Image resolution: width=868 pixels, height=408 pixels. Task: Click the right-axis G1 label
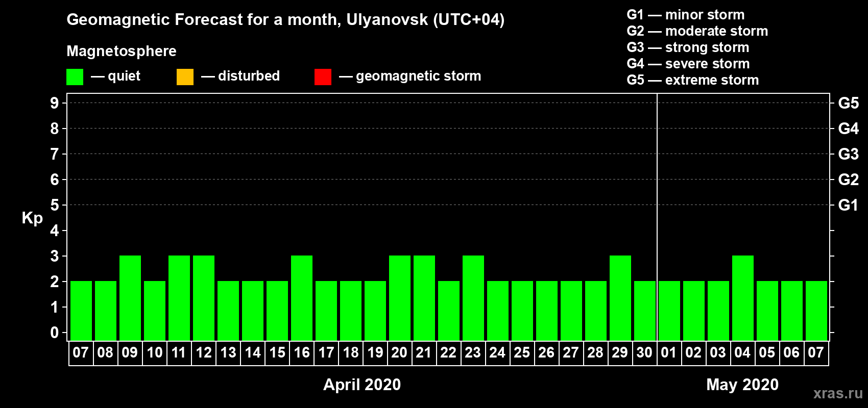(849, 205)
